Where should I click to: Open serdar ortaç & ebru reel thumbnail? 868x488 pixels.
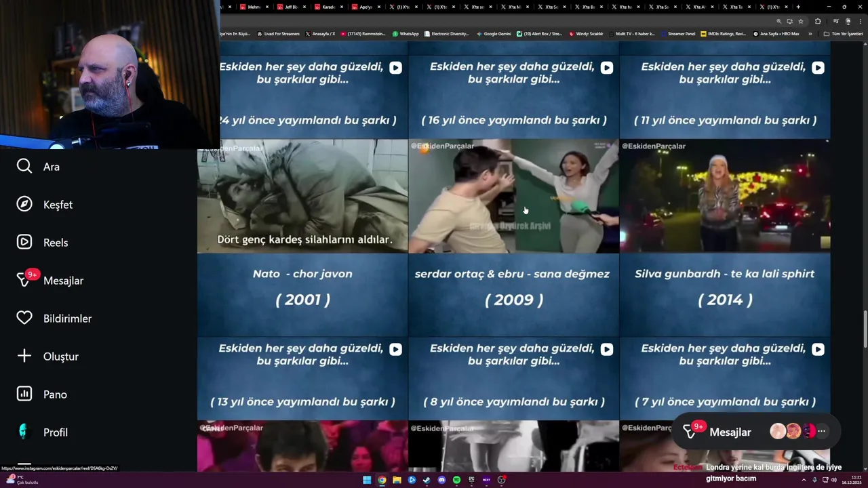tap(514, 196)
